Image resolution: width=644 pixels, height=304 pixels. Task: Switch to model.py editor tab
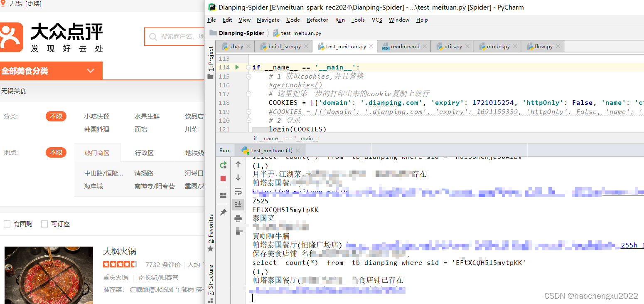[497, 46]
